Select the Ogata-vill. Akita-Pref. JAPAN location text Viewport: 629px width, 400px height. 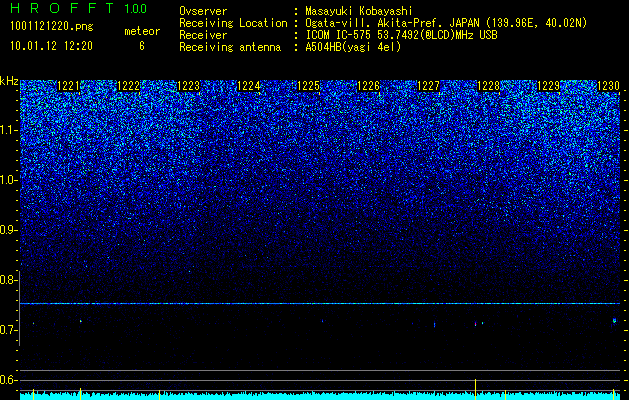(446, 23)
